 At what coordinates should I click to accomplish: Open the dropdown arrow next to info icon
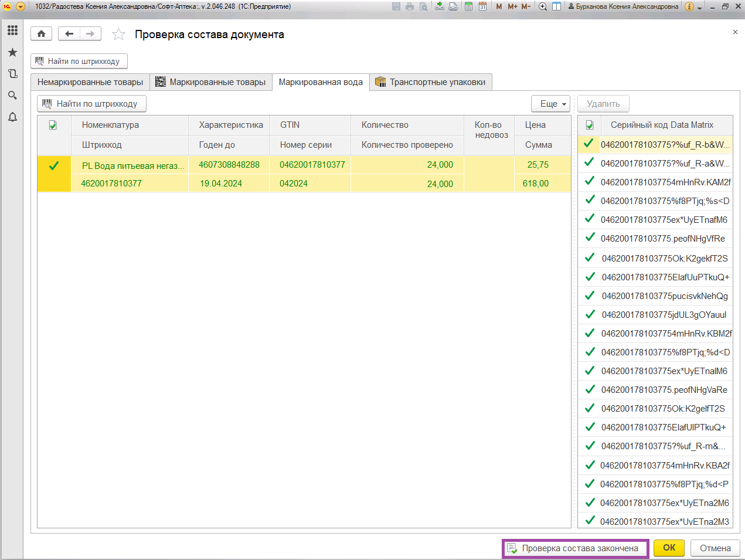[x=700, y=7]
